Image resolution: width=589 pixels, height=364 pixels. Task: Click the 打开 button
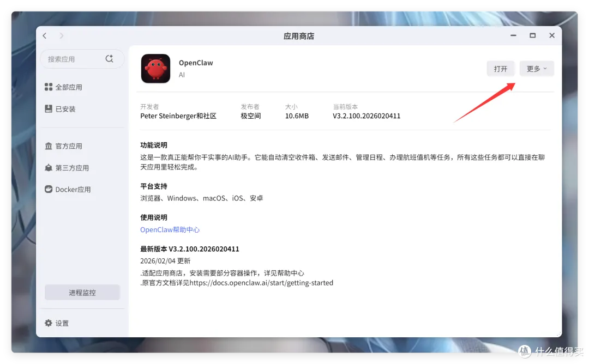click(500, 69)
